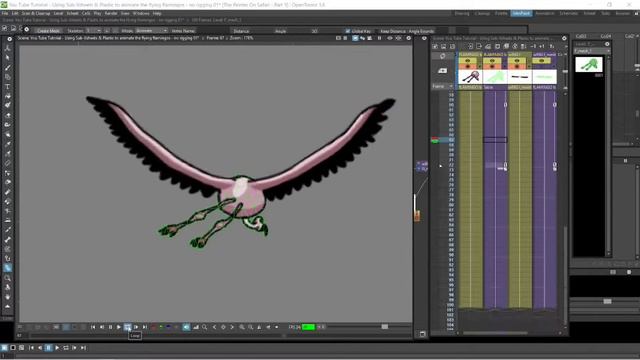The image size is (640, 360).
Task: Click the Xsheet toolbar -1 button
Action: 533,47
